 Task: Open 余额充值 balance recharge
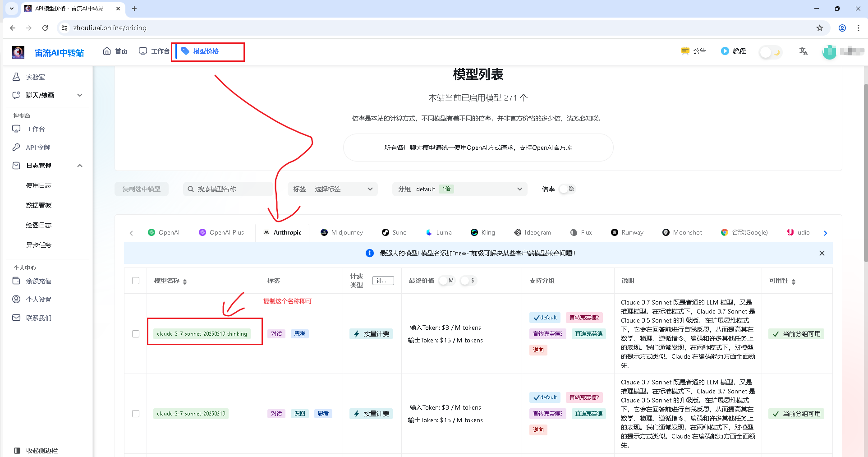(38, 281)
